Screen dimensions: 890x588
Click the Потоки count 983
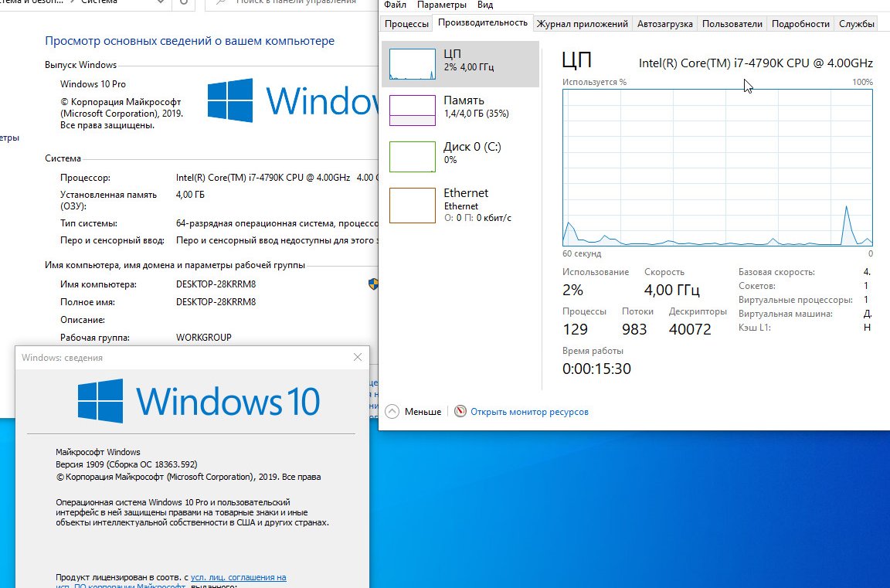click(634, 329)
